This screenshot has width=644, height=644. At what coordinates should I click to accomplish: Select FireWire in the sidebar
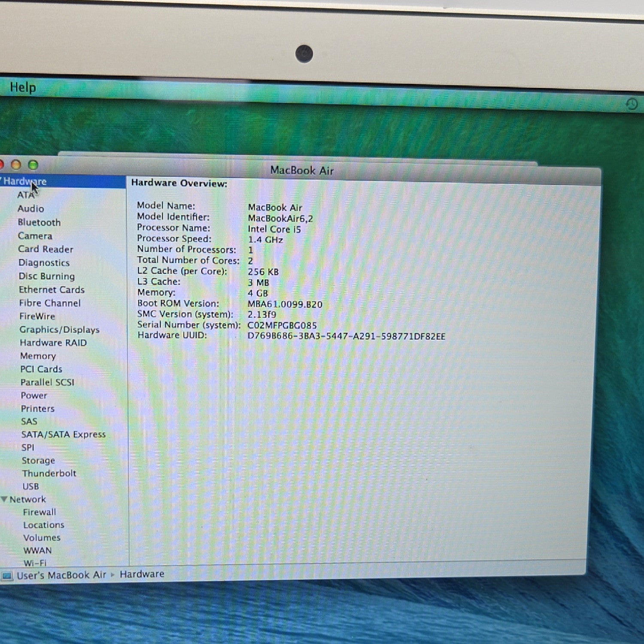pyautogui.click(x=37, y=316)
